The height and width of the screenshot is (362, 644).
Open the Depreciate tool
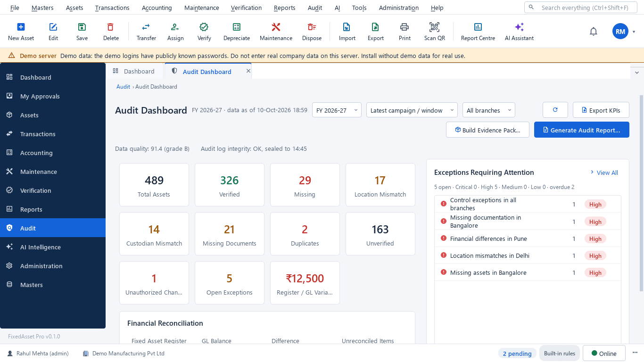click(x=237, y=32)
